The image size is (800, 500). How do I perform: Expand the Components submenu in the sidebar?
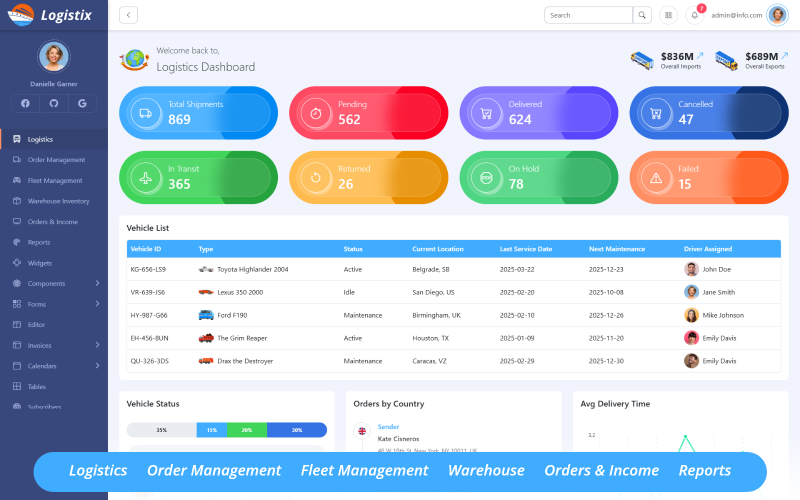coord(97,283)
